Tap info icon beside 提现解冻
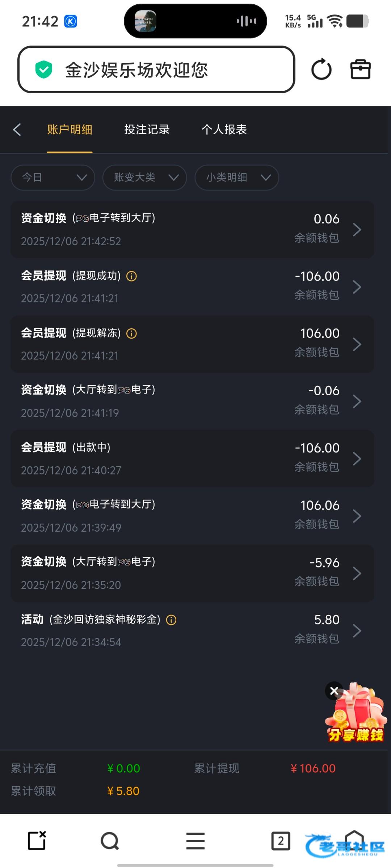This screenshot has height=868, width=391. (131, 333)
